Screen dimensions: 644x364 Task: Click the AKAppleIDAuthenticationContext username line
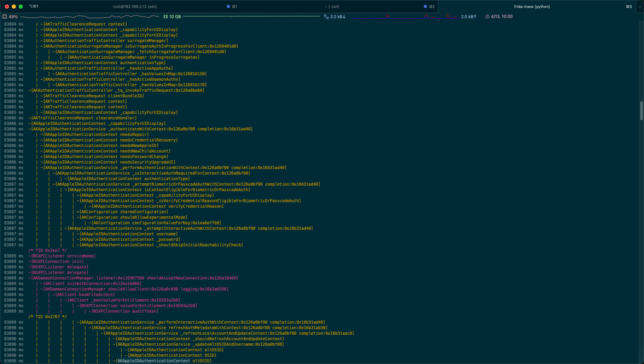click(x=127, y=234)
